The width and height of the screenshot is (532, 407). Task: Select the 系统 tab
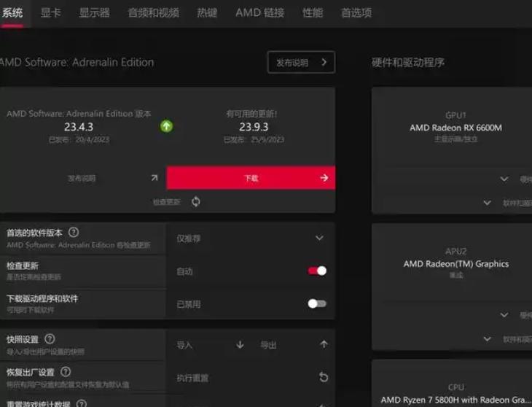pos(12,13)
